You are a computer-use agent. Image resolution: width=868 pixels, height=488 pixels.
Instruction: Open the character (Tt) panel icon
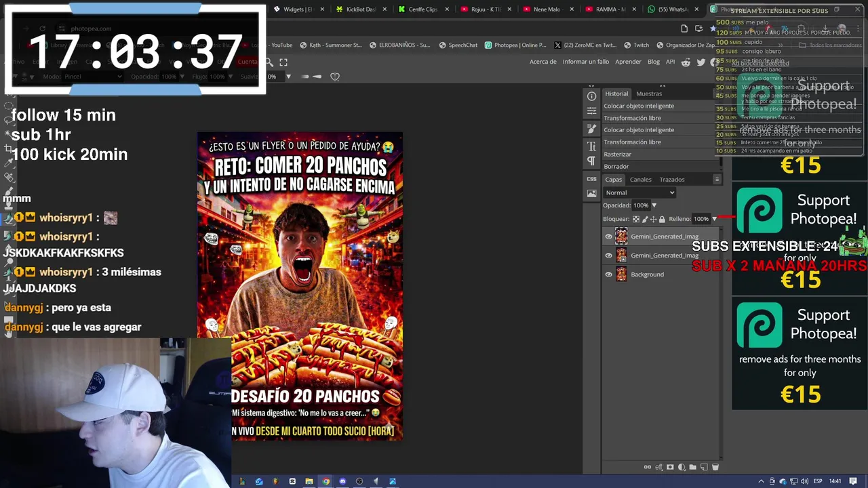coord(591,146)
